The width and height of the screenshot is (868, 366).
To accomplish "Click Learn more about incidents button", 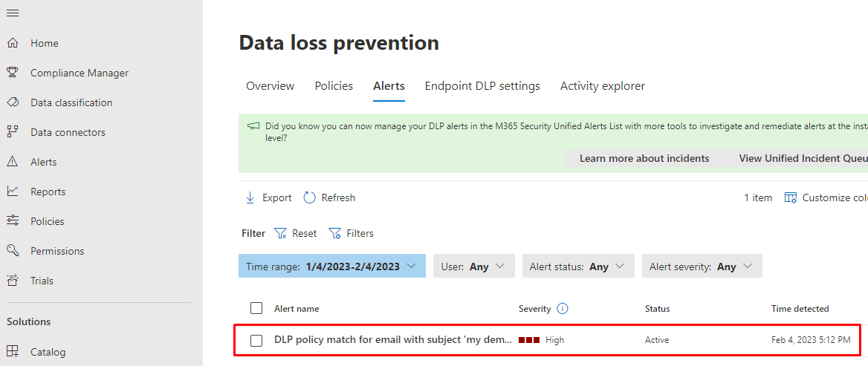I will click(644, 158).
